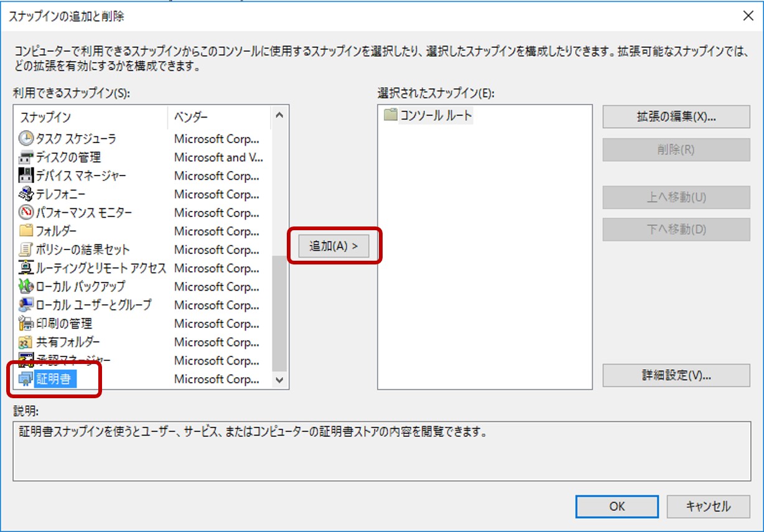Select the ローカル バックアップ icon
Screen dimensions: 764x532
(x=26, y=286)
